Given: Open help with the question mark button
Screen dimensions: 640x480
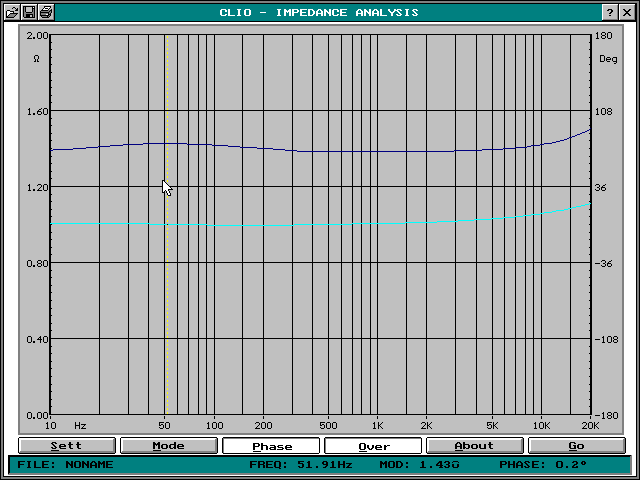Looking at the screenshot, I should click(610, 12).
